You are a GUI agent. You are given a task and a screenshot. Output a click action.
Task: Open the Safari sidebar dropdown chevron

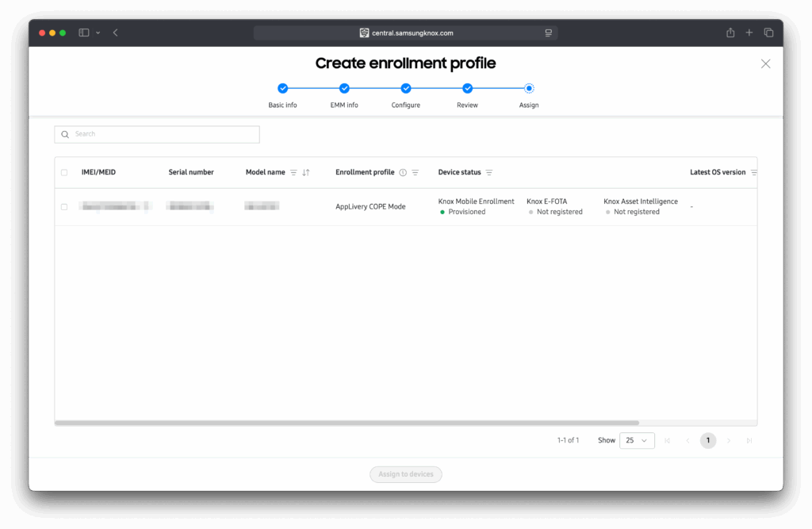98,33
